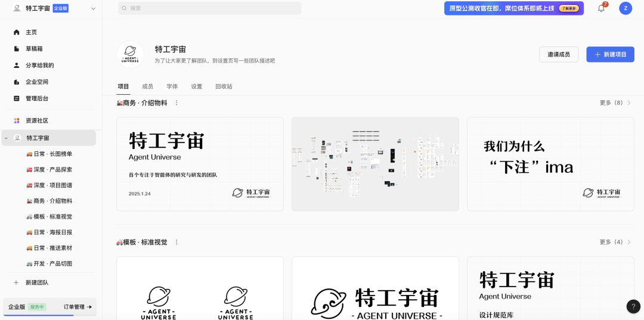The image size is (644, 320).
Task: Collapse the 特工宇宙 team tree
Action: click(6, 138)
